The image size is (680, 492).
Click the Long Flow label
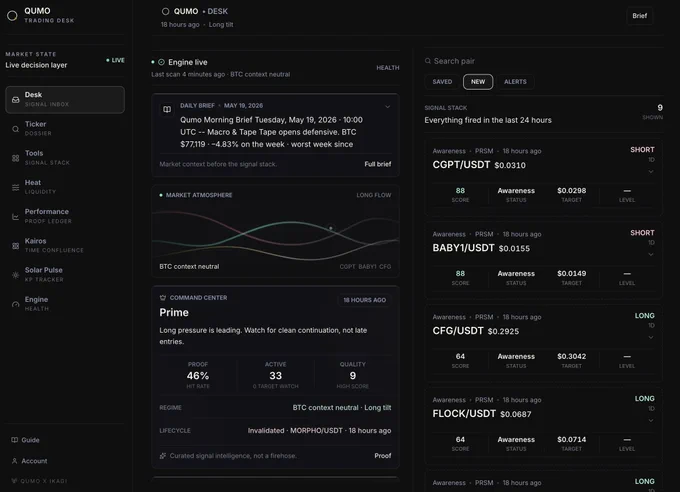[374, 195]
